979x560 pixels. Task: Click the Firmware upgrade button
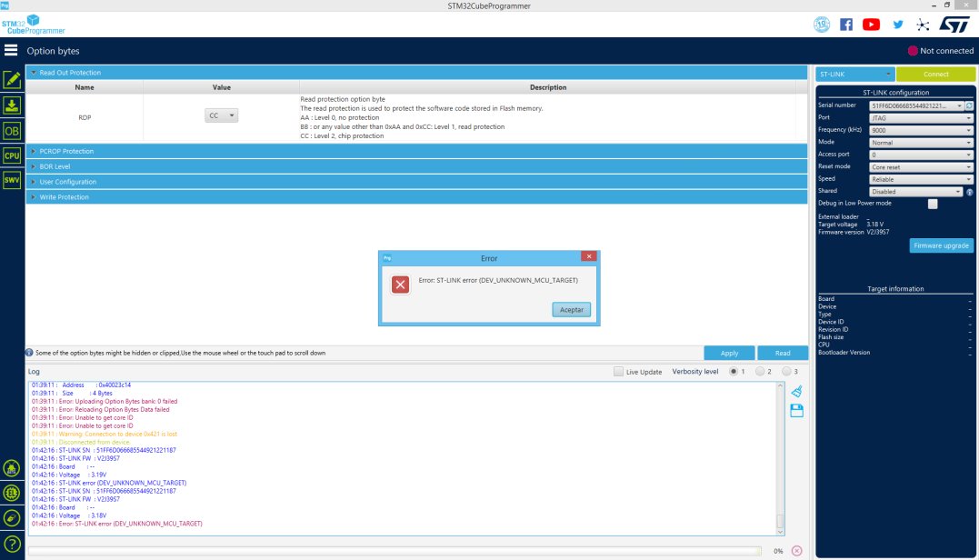(941, 245)
